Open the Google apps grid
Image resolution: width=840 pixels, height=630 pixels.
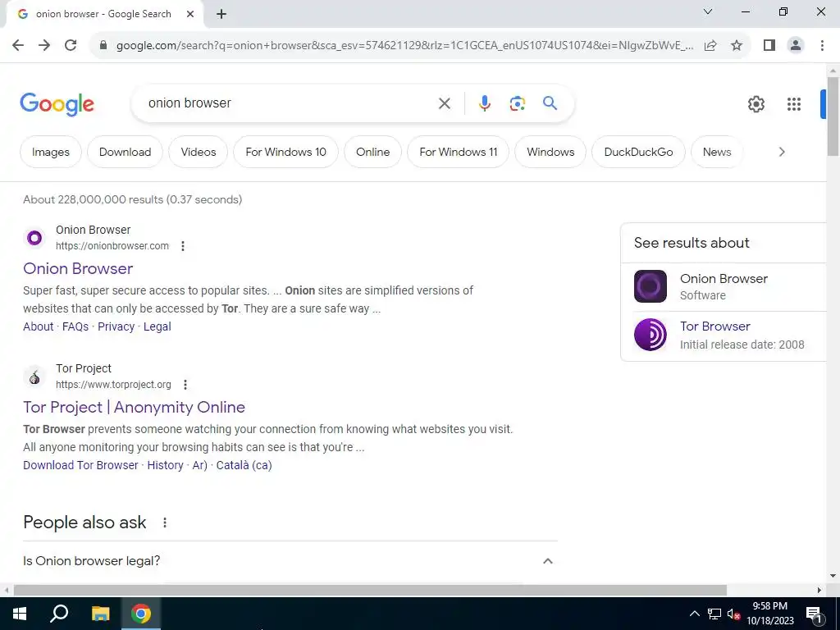(x=794, y=104)
